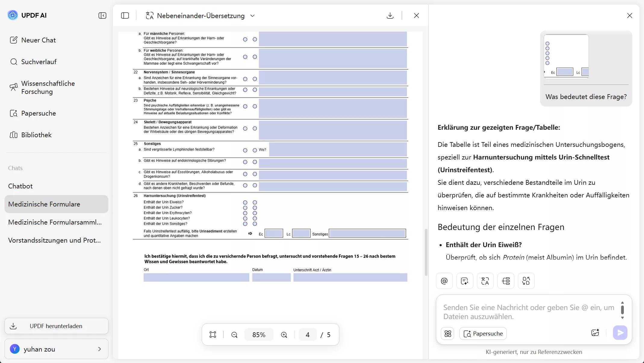Expand the yuhan zou account menu
Screen dimensions: 644x363
[x=99, y=349]
